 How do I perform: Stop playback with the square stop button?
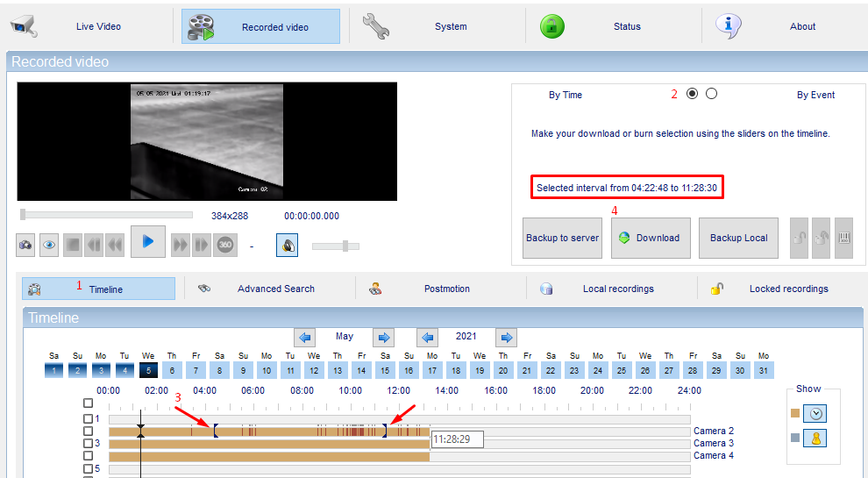[73, 245]
